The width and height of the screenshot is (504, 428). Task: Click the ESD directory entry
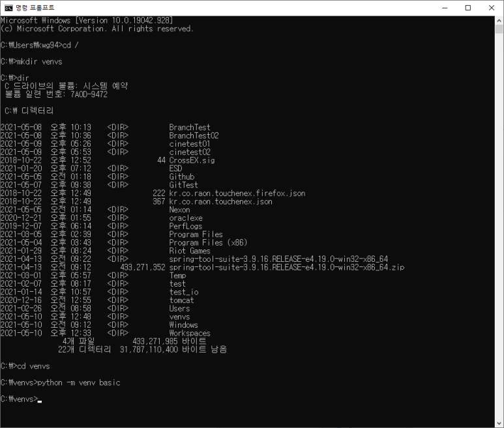pos(175,169)
